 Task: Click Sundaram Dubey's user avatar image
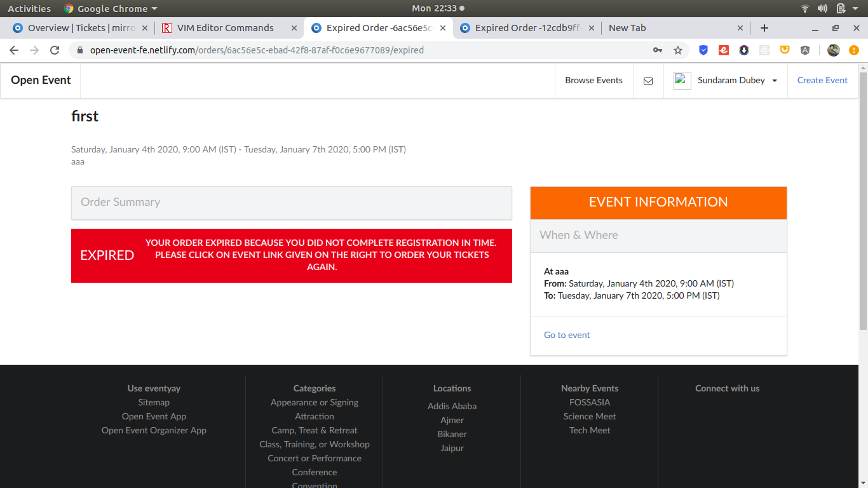click(682, 81)
